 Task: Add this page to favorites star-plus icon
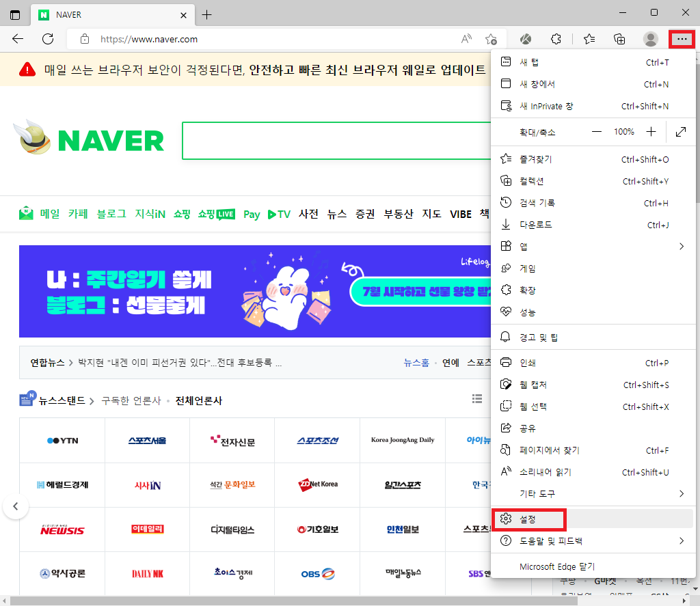(x=491, y=39)
